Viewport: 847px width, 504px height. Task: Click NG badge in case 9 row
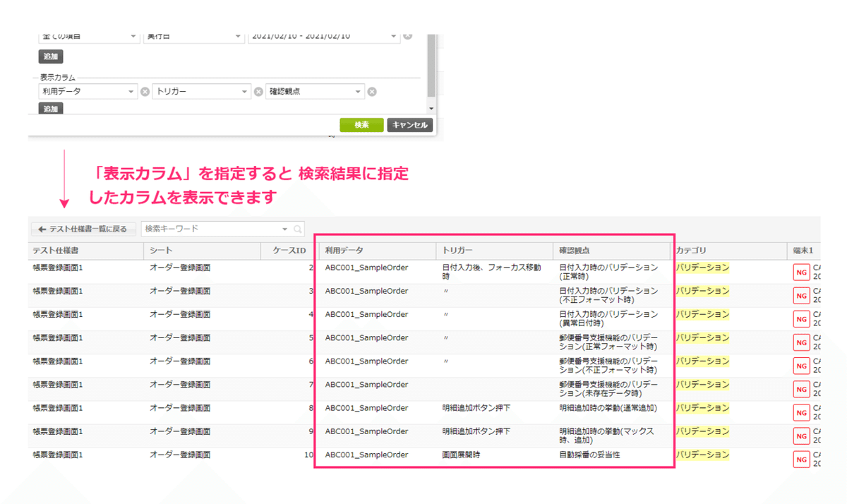801,436
